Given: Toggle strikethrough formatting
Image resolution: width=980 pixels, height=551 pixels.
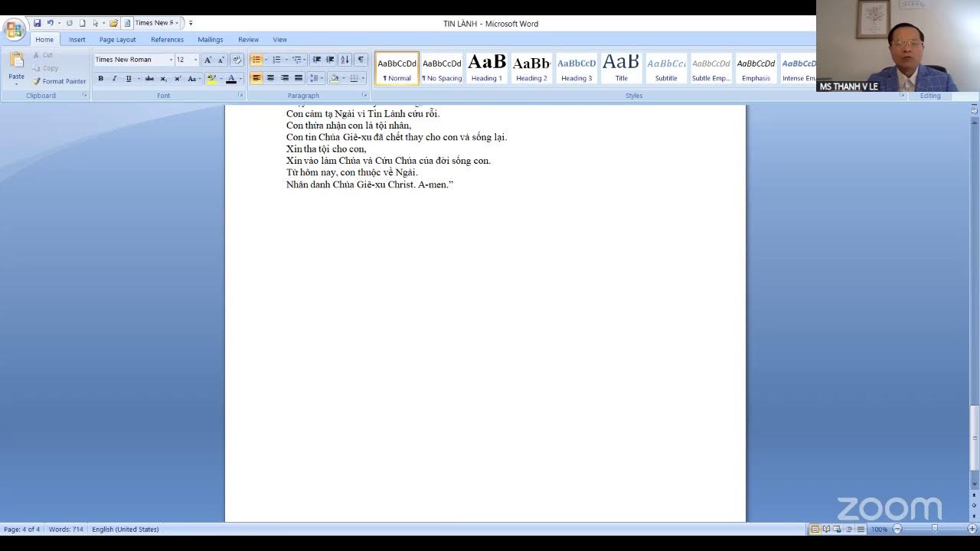Looking at the screenshot, I should click(149, 78).
